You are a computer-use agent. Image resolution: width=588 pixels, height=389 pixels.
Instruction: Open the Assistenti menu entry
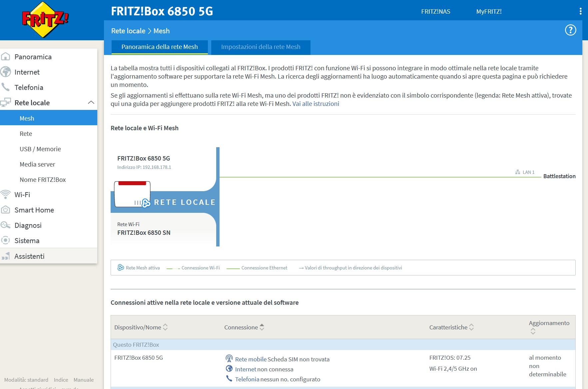tap(49, 256)
